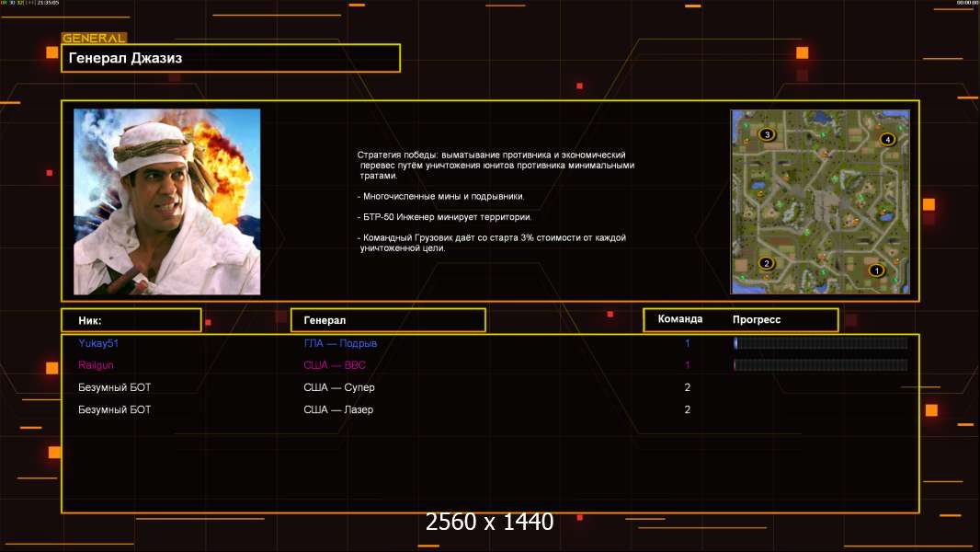This screenshot has width=980, height=552.
Task: Click Railgun's loading progress bar
Action: (x=820, y=365)
